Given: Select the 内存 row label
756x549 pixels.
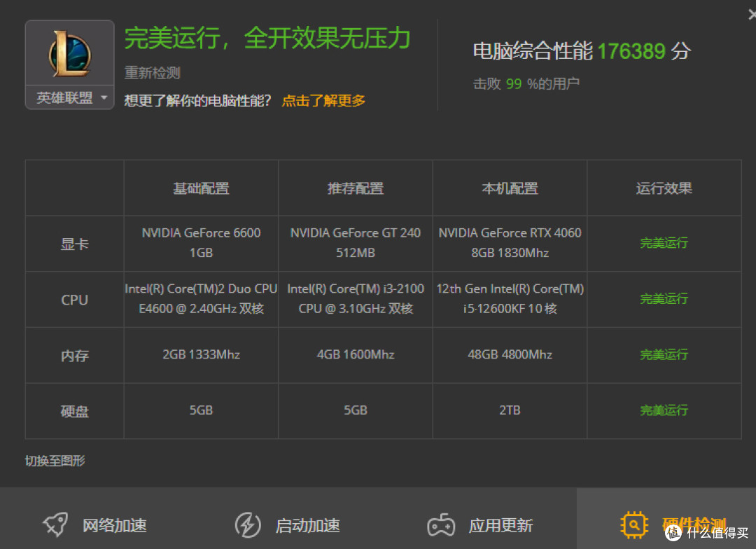Looking at the screenshot, I should click(75, 356).
